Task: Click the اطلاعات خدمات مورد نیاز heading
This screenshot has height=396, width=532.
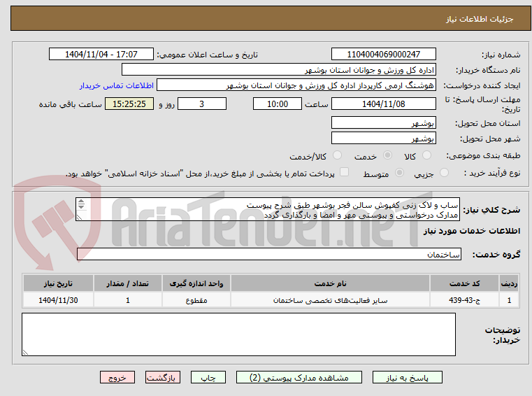Action: pyautogui.click(x=471, y=231)
